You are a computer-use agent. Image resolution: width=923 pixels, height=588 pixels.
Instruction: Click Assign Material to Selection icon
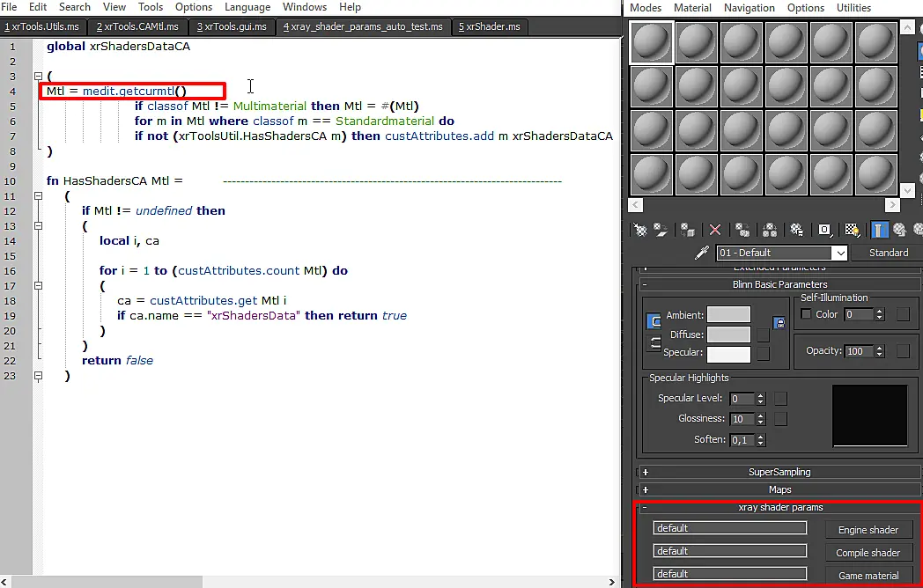click(687, 230)
